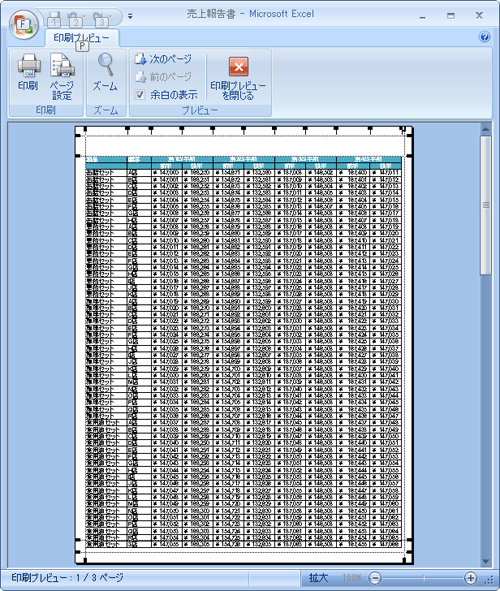The width and height of the screenshot is (500, 591).
Task: Click the vertical scrollbar thumb
Action: [x=486, y=205]
